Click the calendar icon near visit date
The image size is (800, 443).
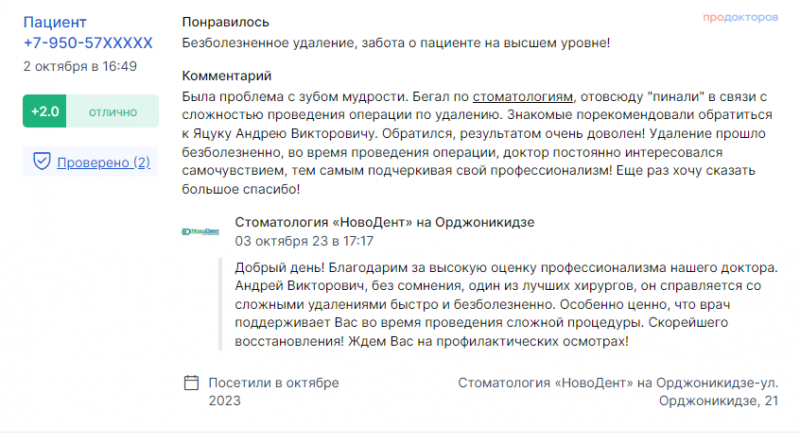pyautogui.click(x=191, y=382)
